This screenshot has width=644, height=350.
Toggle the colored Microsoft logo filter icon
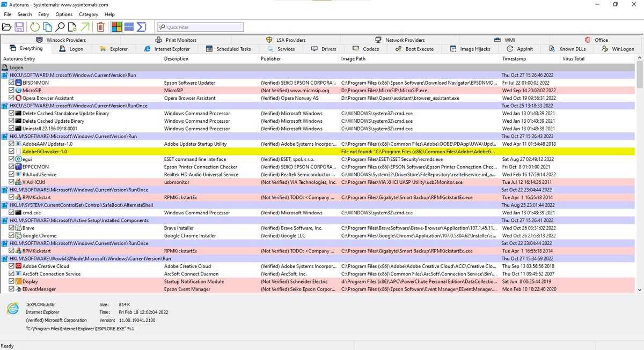(x=116, y=27)
